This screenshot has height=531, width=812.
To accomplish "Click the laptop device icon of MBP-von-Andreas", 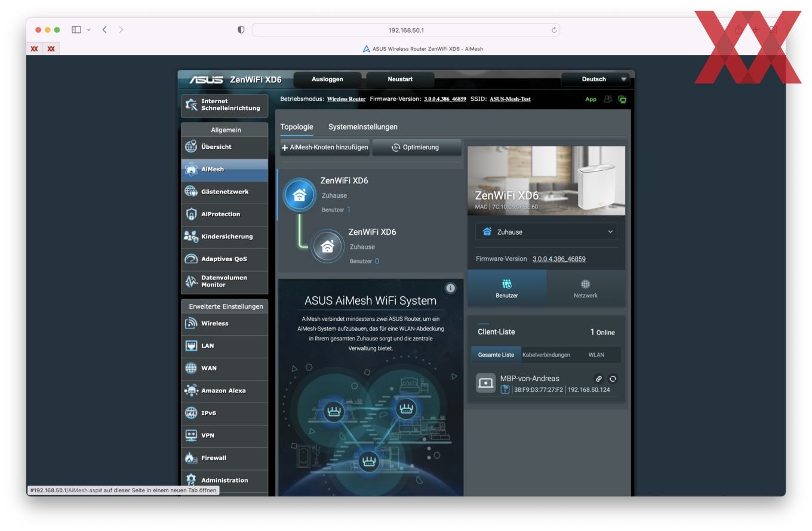I will pyautogui.click(x=486, y=383).
